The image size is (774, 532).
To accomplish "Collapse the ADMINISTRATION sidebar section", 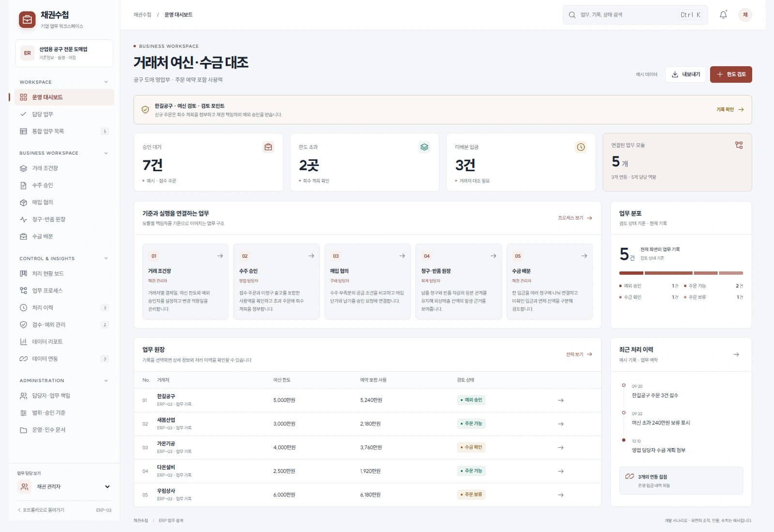I will 106,381.
